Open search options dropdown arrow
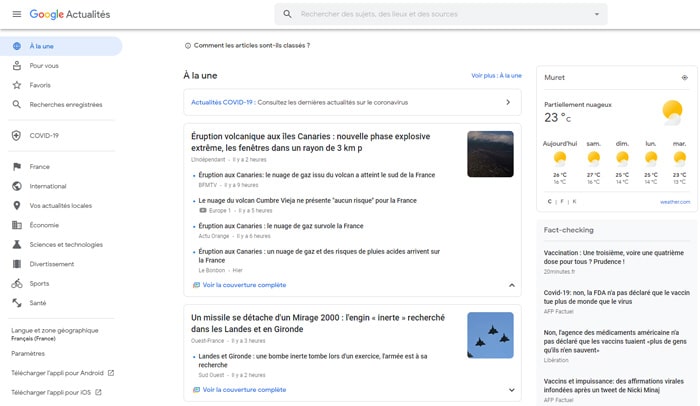Viewport: 700px width, 406px height. coord(597,14)
